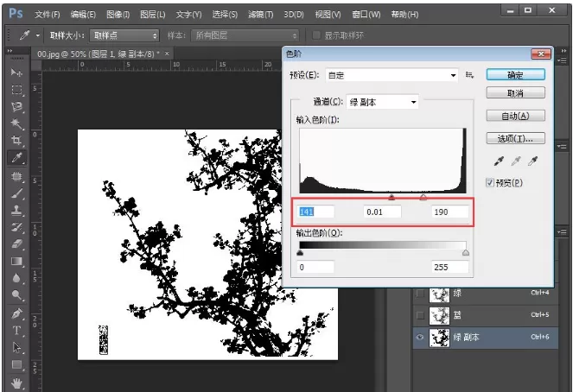The height and width of the screenshot is (392, 573).
Task: Click the black point eyedropper in Levels
Action: pos(499,161)
